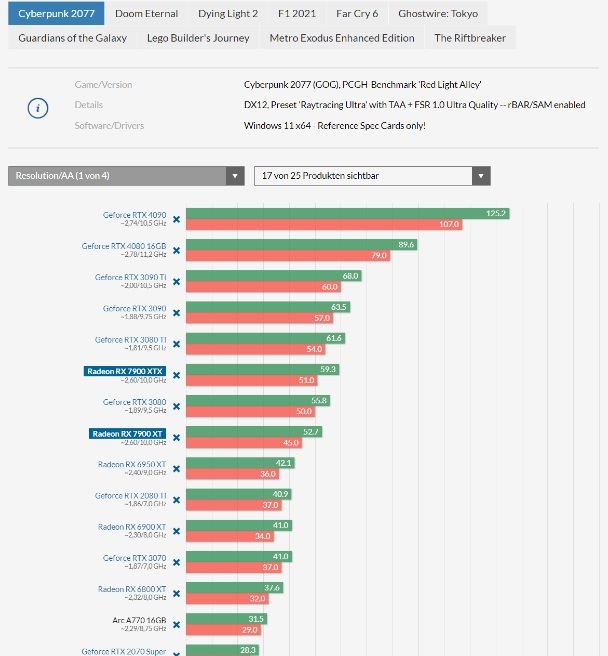Remove Arc A770 16GB via X icon
Viewport: 608px width, 656px height.
pos(177,625)
